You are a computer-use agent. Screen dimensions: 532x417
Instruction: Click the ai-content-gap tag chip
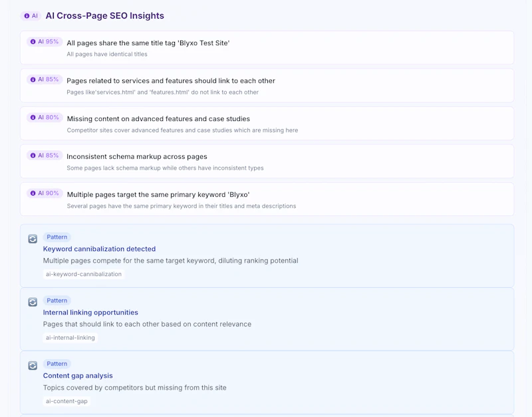pos(66,401)
